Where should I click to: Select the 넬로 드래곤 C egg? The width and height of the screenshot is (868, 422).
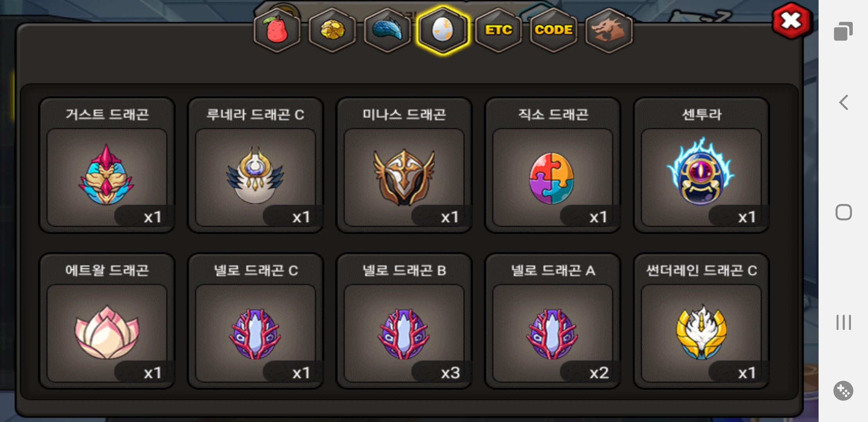(255, 321)
